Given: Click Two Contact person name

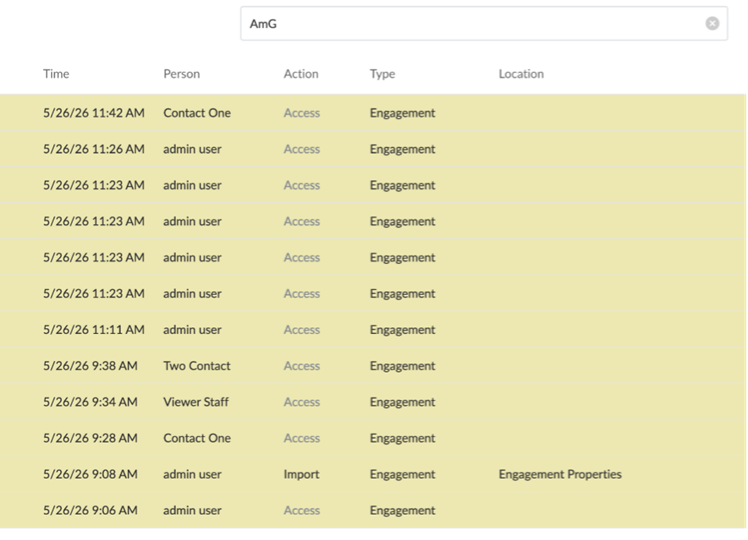Looking at the screenshot, I should [197, 366].
